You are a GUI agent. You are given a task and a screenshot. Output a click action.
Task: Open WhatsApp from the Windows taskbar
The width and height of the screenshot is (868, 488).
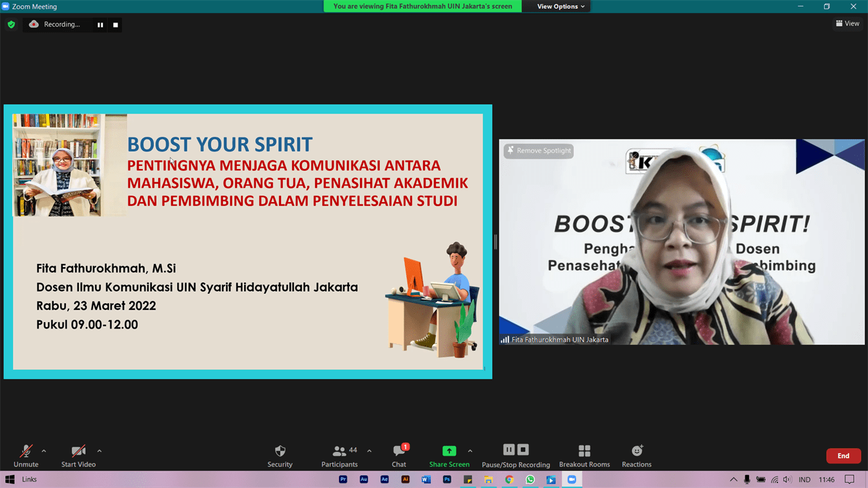[x=530, y=480]
